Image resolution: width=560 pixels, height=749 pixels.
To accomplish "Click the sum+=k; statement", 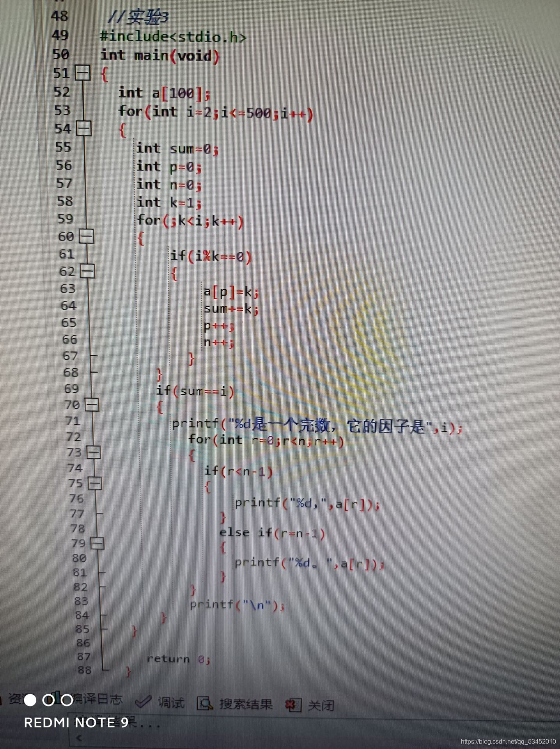I will [x=231, y=309].
